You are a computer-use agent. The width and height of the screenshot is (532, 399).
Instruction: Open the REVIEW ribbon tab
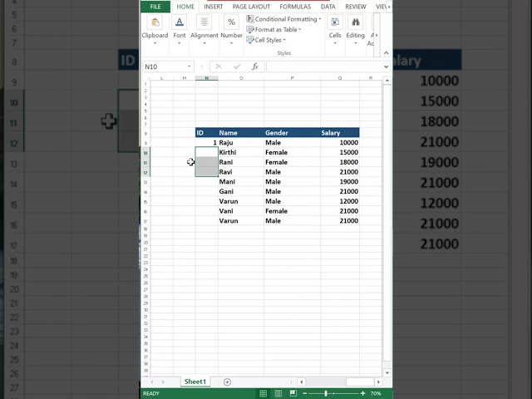tap(356, 7)
